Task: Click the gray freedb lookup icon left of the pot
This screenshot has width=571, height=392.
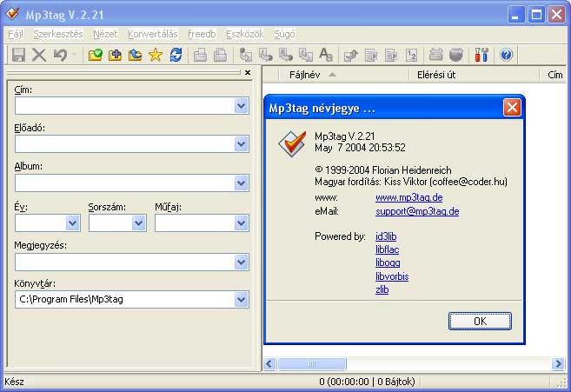Action: click(436, 55)
